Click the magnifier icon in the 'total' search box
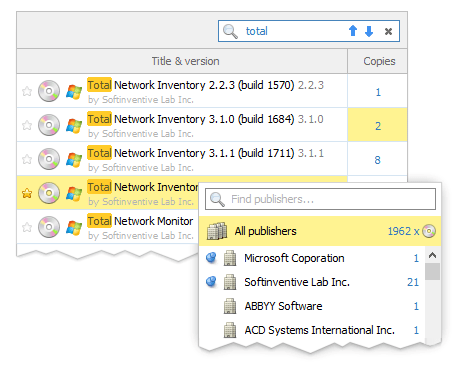This screenshot has width=464, height=369. click(x=230, y=31)
